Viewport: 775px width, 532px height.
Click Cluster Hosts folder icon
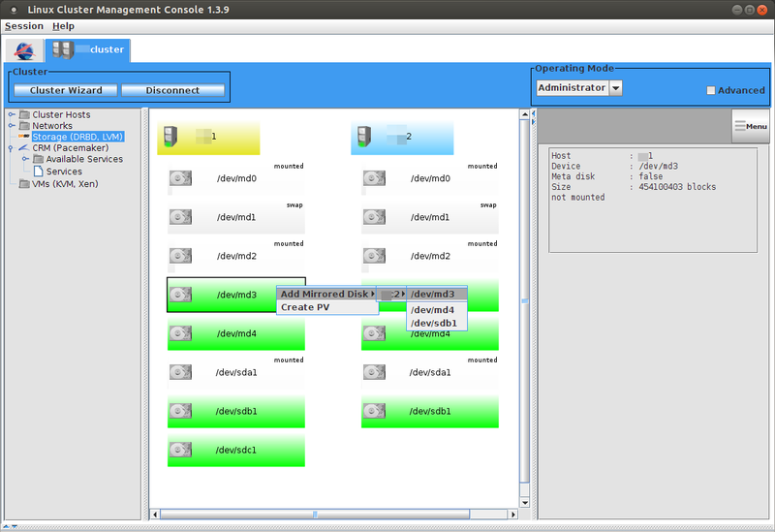24,114
